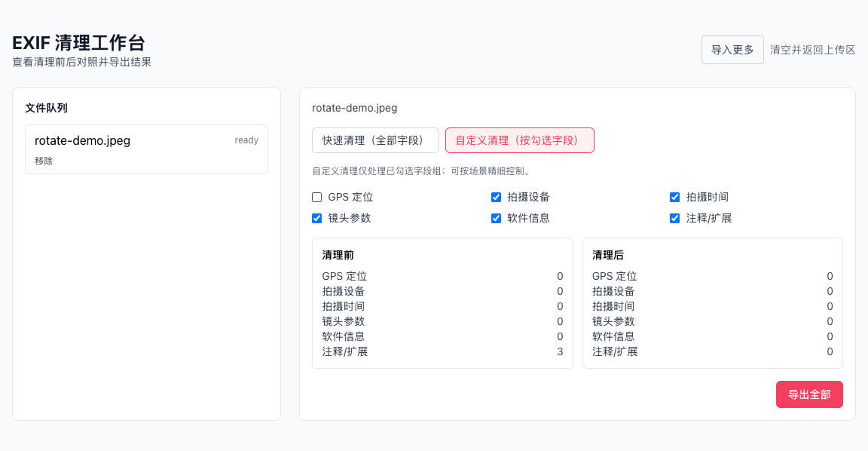Enable the GPS 定位 checkbox
Image resolution: width=868 pixels, height=451 pixels.
pos(316,197)
